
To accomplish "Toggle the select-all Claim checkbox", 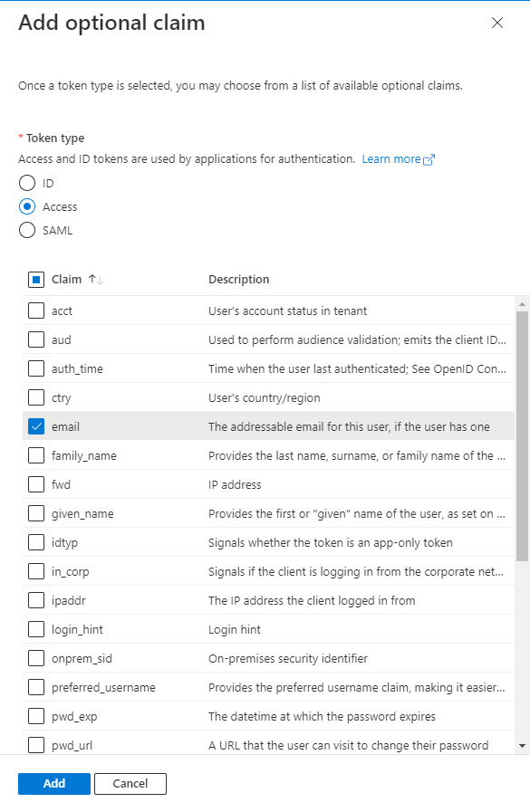I will coord(35,280).
